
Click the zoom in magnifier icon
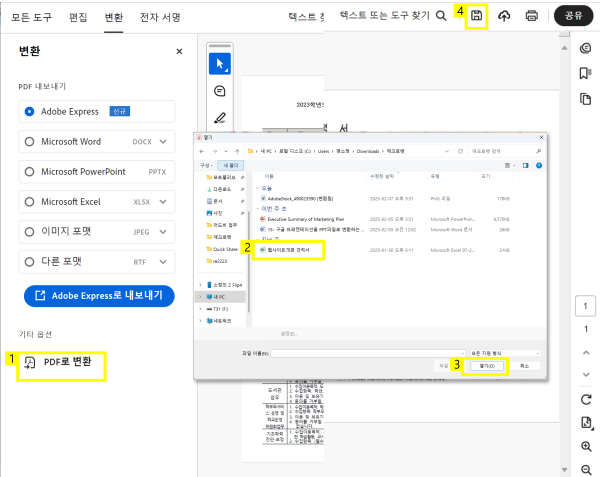point(586,446)
